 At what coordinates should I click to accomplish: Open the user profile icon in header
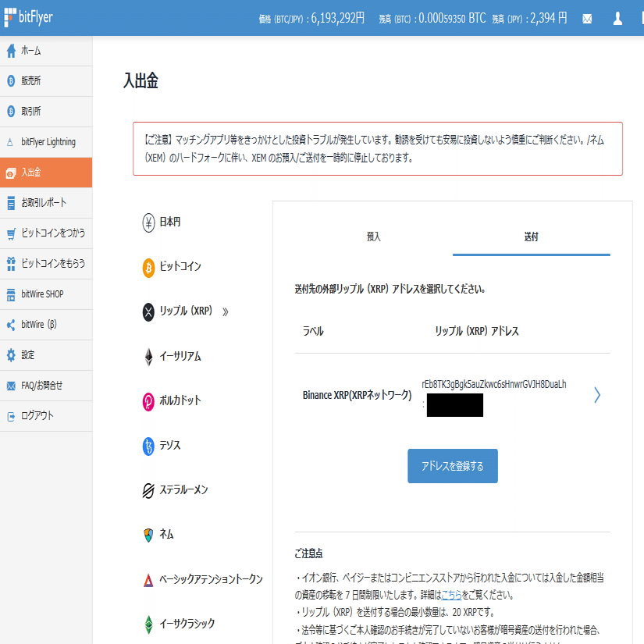point(617,19)
